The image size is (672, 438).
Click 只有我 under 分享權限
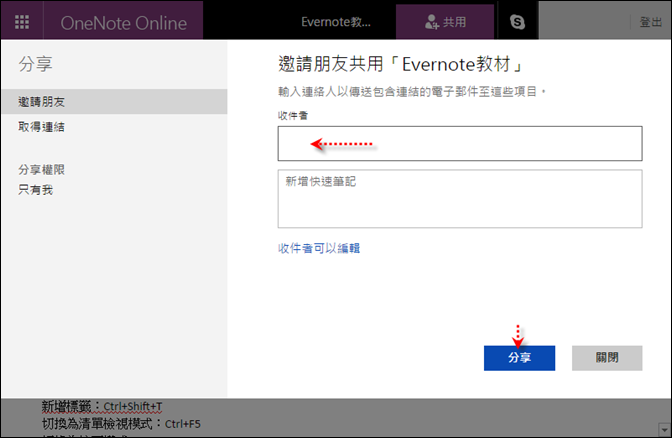click(36, 190)
